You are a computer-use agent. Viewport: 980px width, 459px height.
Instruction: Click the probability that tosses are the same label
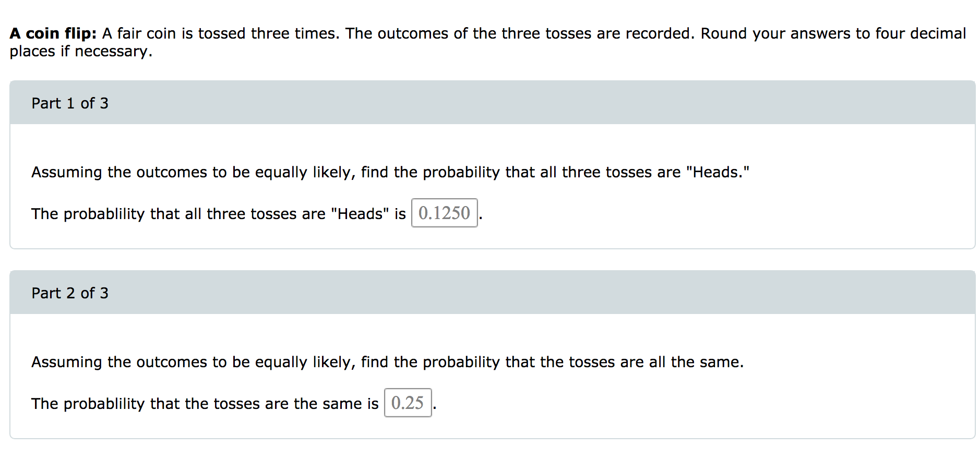204,403
